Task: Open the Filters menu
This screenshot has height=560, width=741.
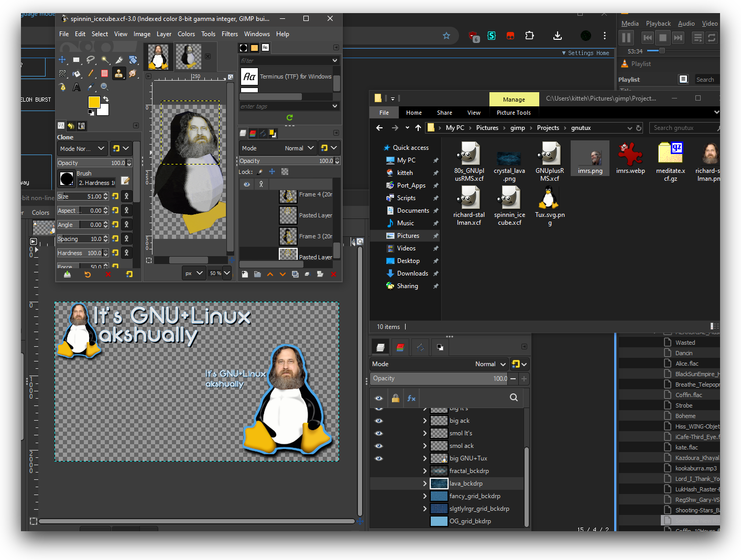Action: coord(230,34)
